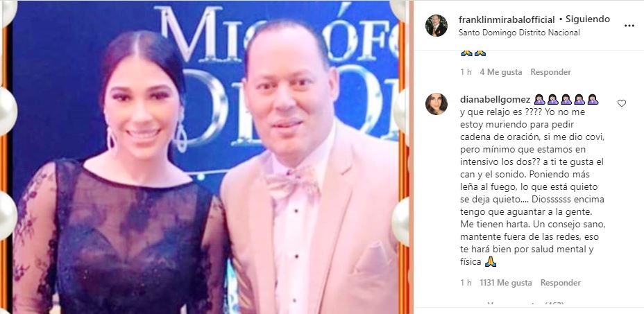Image resolution: width=644 pixels, height=314 pixels.
Task: Open the Santo Domingo Distrito Nacional location
Action: tap(519, 33)
